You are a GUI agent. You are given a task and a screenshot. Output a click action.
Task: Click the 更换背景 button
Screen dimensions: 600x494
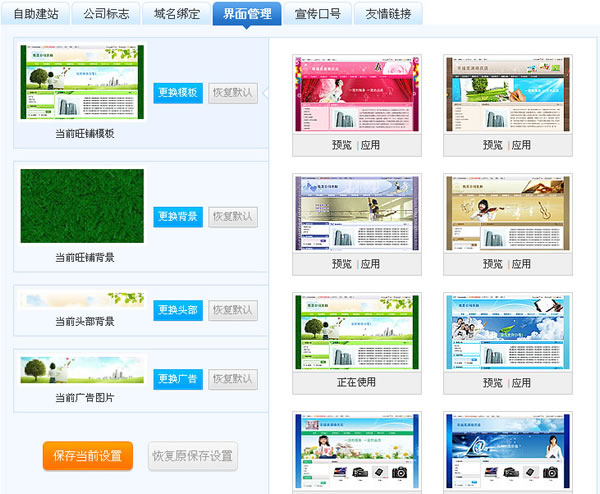(x=178, y=216)
